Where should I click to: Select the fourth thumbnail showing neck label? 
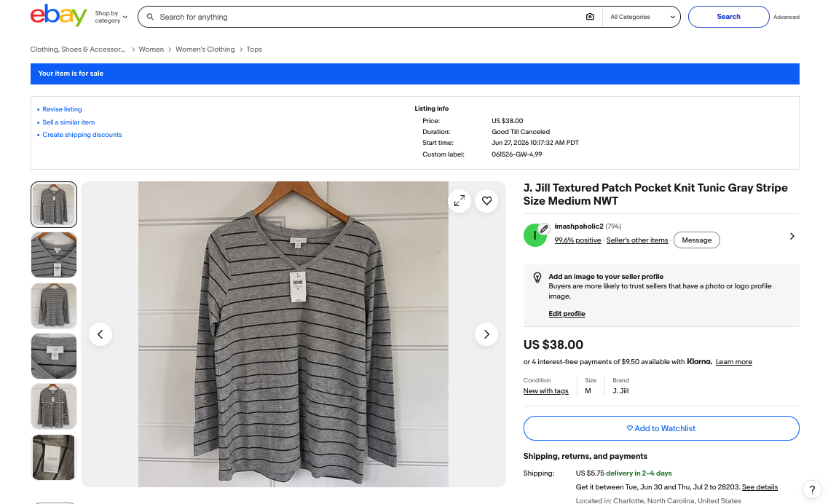point(54,356)
